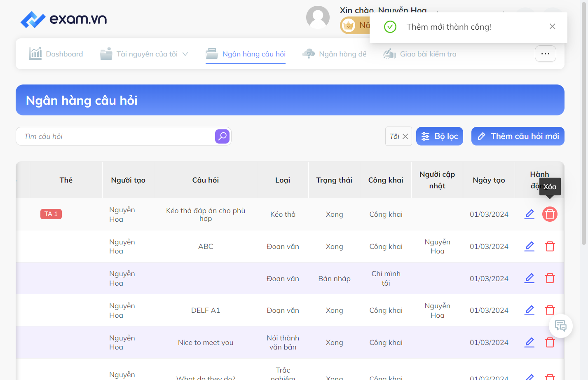Expand the Tài nguyên của tôi dropdown

point(144,54)
